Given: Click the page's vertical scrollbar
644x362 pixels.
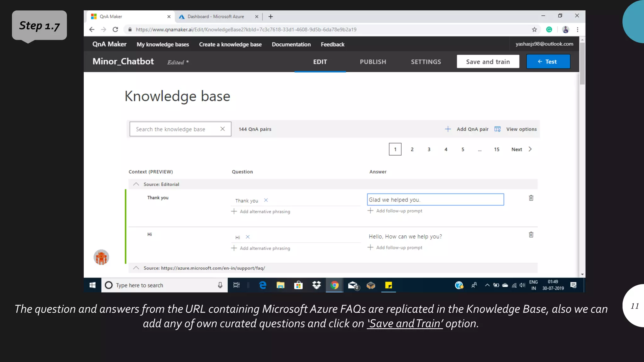Looking at the screenshot, I should [582, 63].
